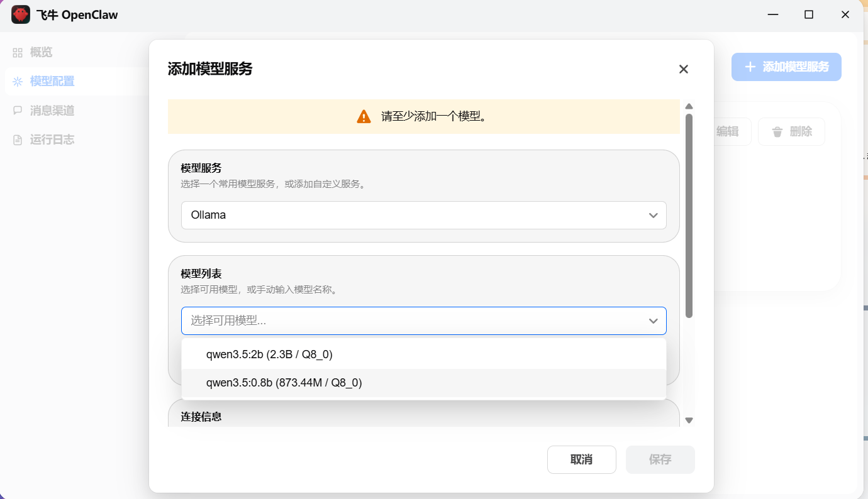Click the grid icon beside 概览
Image resolution: width=868 pixels, height=499 pixels.
click(17, 52)
